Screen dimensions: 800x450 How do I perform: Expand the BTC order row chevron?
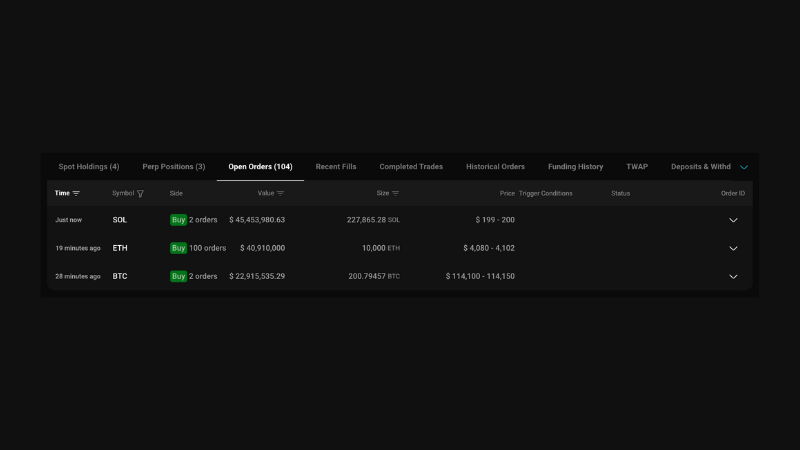coord(733,276)
